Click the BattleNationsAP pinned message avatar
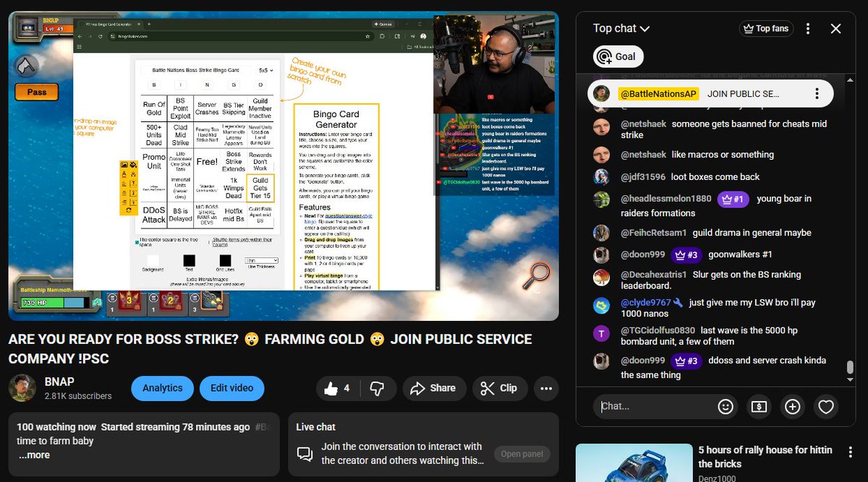 (600, 94)
